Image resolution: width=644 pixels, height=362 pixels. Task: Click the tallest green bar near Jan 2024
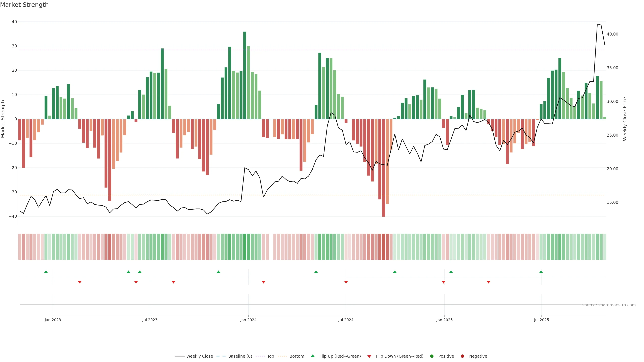click(245, 75)
